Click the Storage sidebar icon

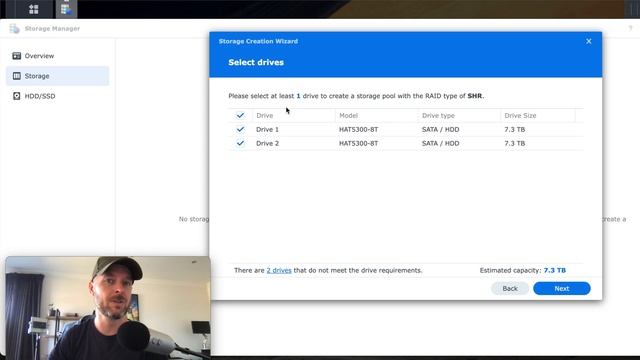click(x=17, y=76)
